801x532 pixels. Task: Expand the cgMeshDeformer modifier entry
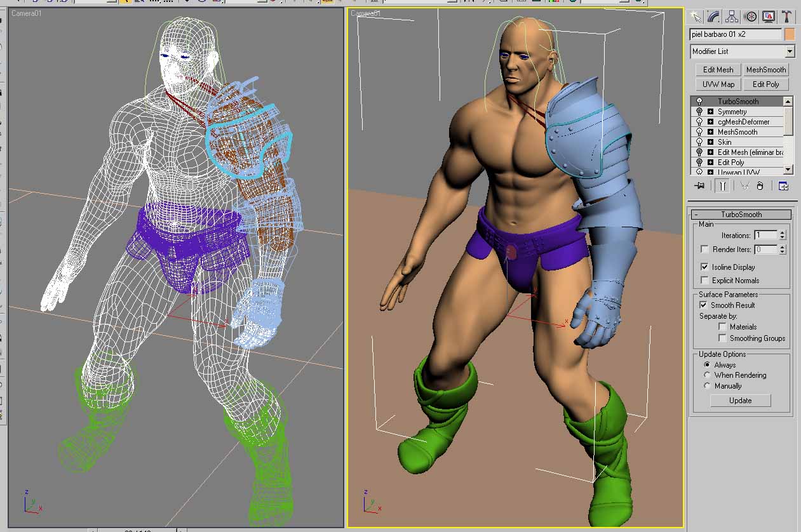710,122
